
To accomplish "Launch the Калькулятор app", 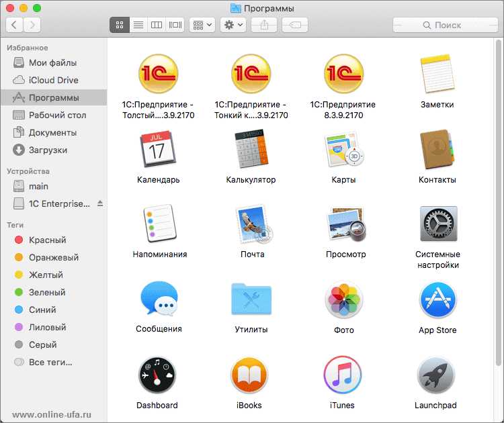I will pyautogui.click(x=251, y=148).
